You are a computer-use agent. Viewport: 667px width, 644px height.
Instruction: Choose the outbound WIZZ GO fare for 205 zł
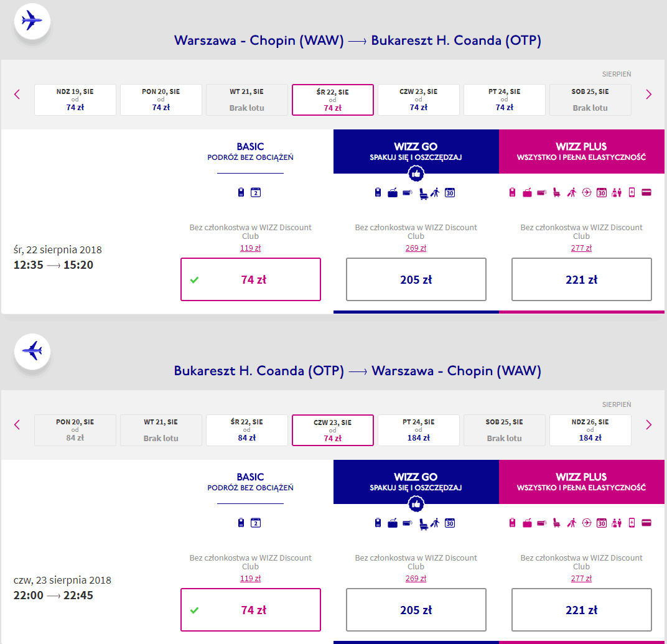pyautogui.click(x=416, y=279)
